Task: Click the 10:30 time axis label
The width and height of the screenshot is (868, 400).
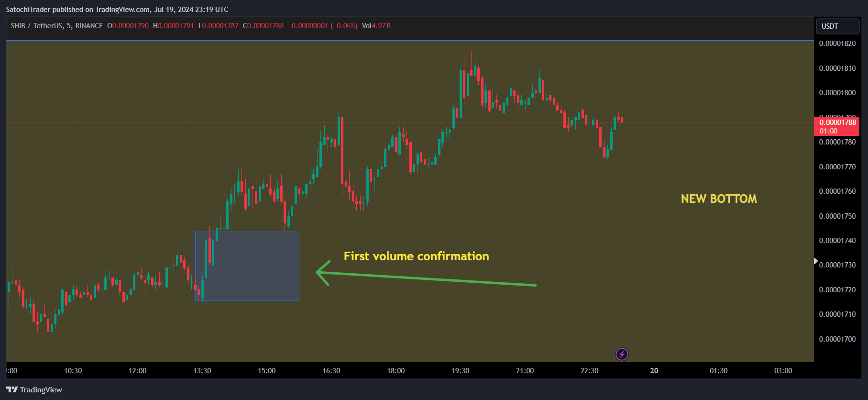Action: [x=73, y=371]
